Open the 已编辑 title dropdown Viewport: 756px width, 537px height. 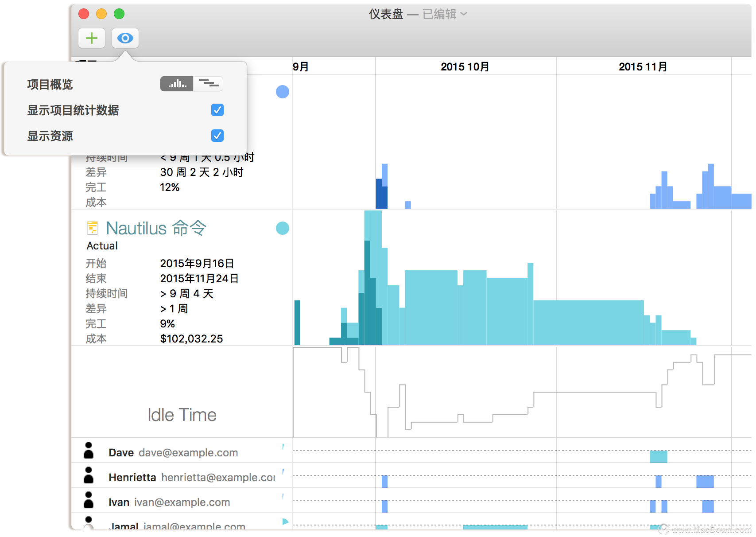point(445,14)
